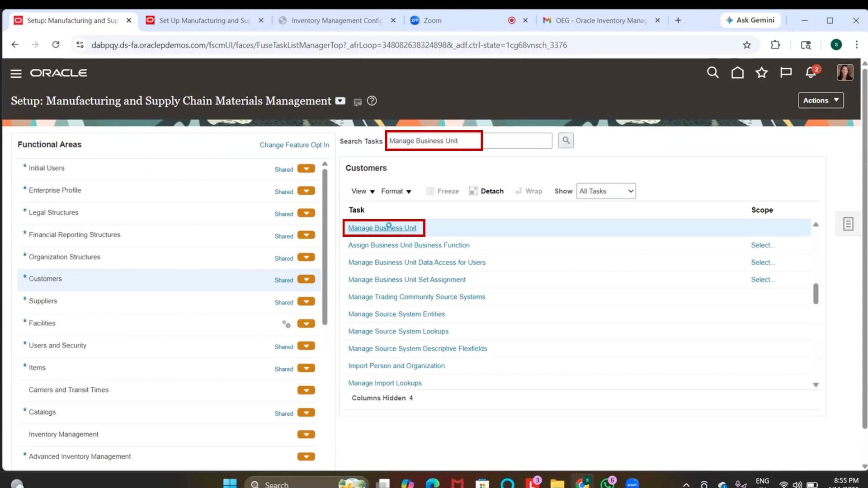868x488 pixels.
Task: Click the Facilities scope settings icon
Action: pos(286,324)
